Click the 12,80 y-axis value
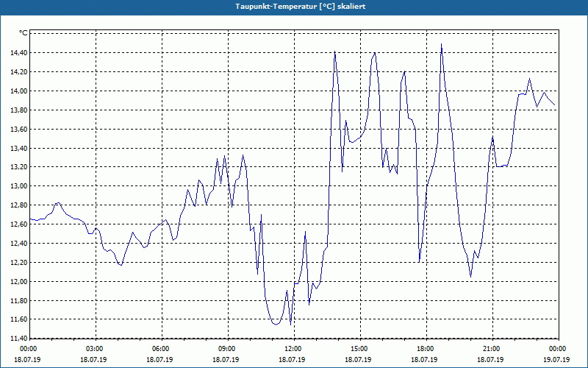The height and width of the screenshot is (368, 588). tap(19, 205)
